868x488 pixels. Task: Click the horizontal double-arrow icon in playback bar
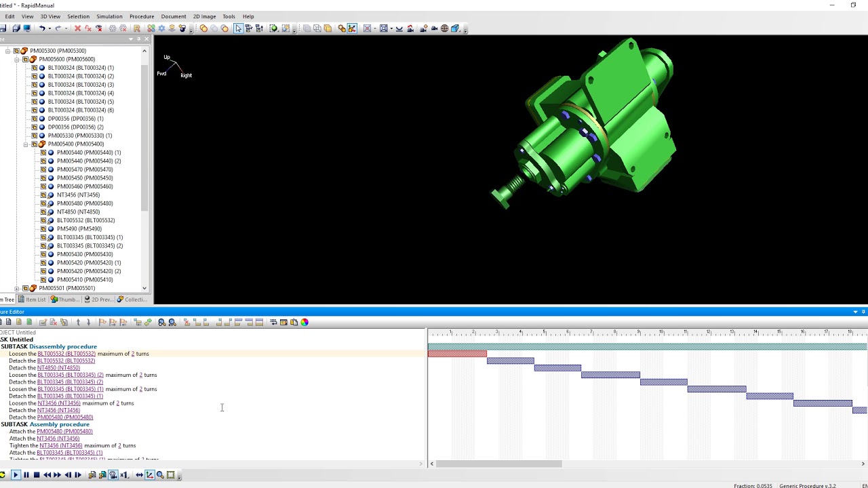coord(139,474)
